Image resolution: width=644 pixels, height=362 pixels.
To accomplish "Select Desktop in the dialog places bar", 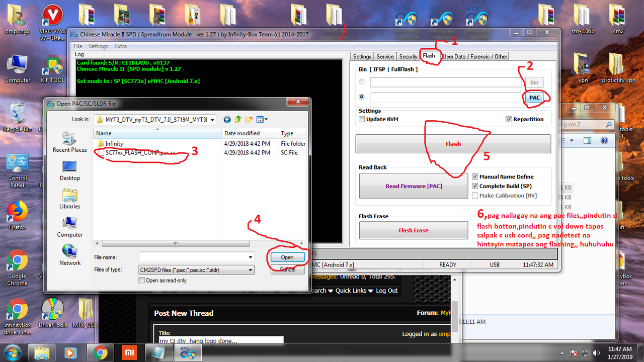I will coord(69,170).
